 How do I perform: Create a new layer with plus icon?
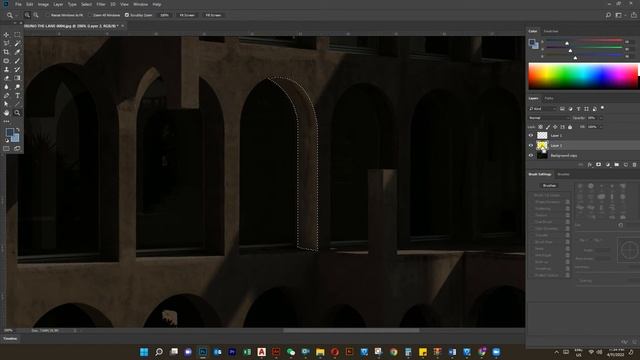625,164
